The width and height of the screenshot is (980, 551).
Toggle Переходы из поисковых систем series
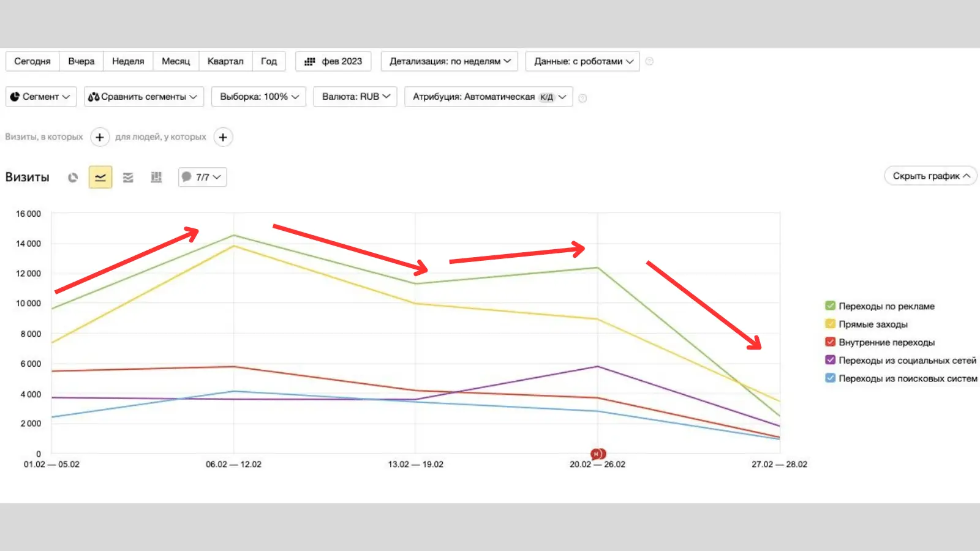tap(831, 378)
